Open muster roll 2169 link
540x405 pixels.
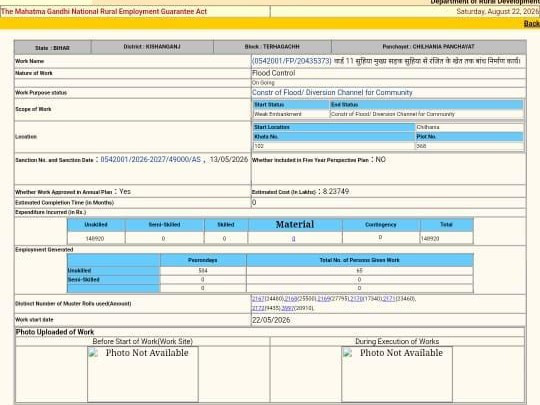[324, 299]
